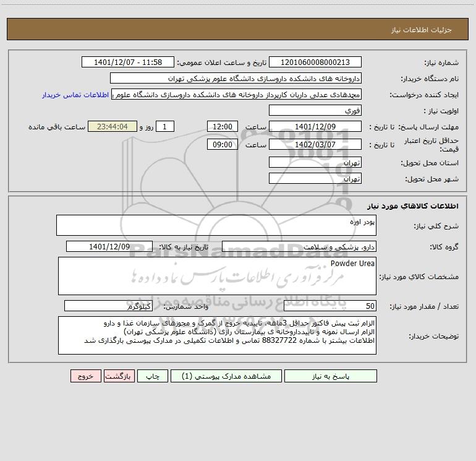Viewport: 476px width, 461px height.
Task: Click the حداقل تاریخ اعتبار قیمت label
Action: tap(431, 145)
